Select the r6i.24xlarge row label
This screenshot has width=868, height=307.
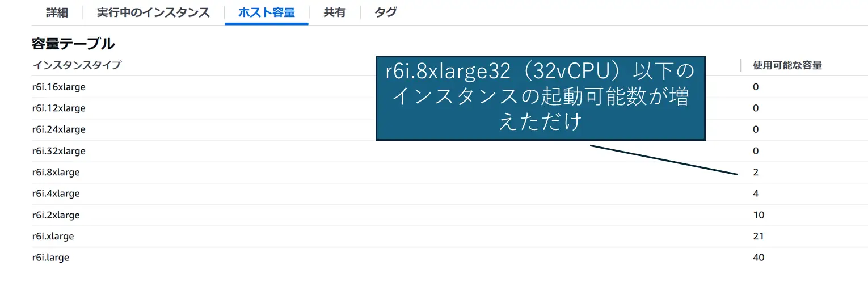[x=59, y=129]
